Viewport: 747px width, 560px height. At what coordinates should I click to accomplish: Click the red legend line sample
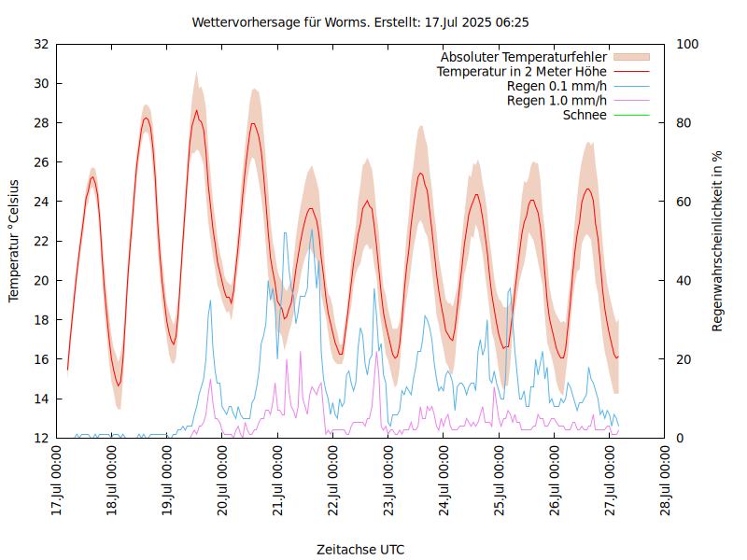coord(630,71)
